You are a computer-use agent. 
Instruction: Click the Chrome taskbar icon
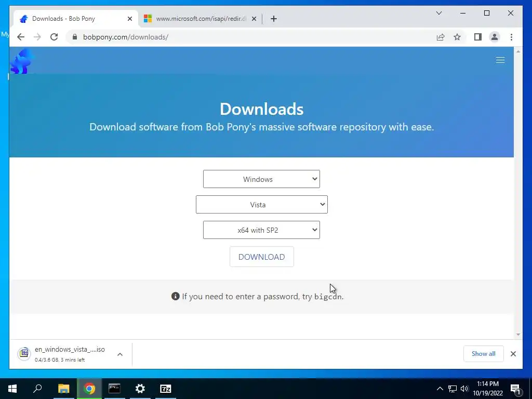(89, 389)
